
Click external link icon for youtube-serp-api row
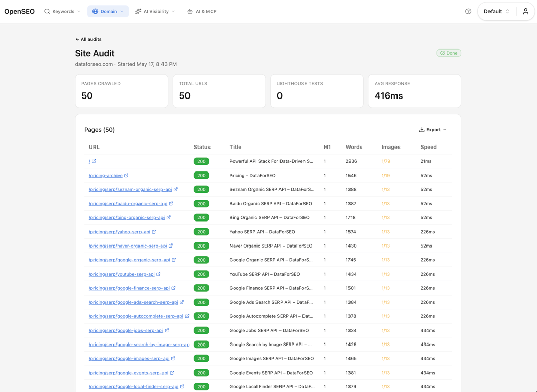pyautogui.click(x=158, y=274)
